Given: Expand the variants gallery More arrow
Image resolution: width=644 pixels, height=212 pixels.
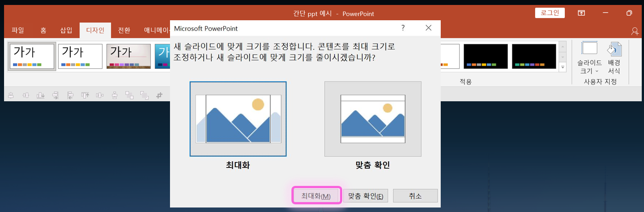Looking at the screenshot, I should coord(563,67).
